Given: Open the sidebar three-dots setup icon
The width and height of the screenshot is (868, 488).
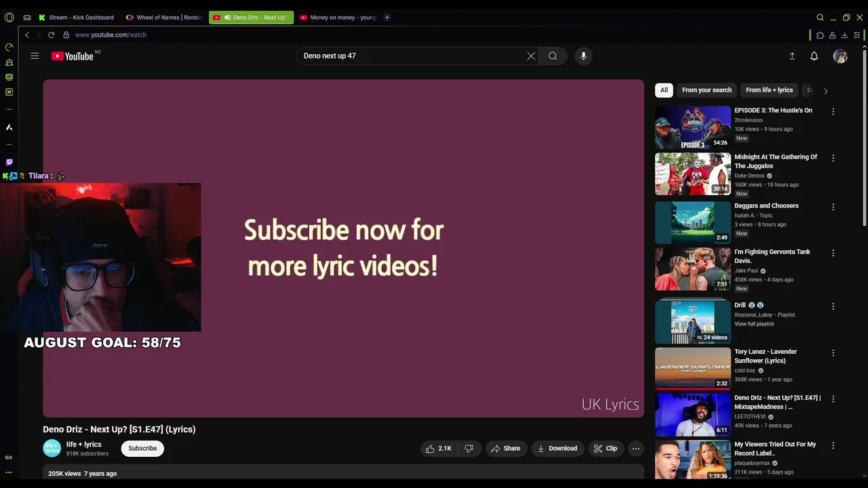Looking at the screenshot, I should [x=9, y=472].
